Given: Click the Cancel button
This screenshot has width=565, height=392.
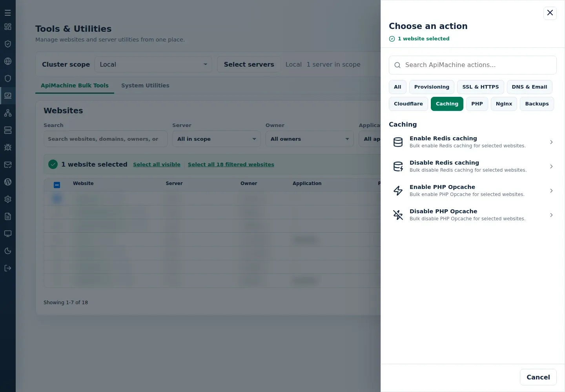Looking at the screenshot, I should 538,377.
